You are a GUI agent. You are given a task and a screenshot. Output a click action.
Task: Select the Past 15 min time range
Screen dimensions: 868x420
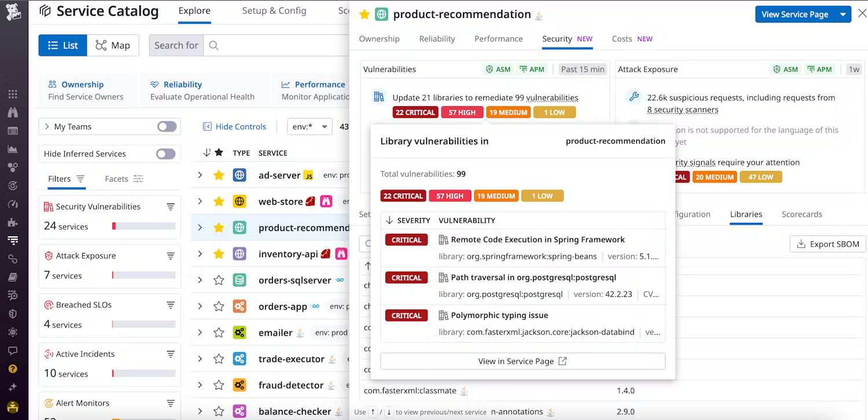(582, 69)
